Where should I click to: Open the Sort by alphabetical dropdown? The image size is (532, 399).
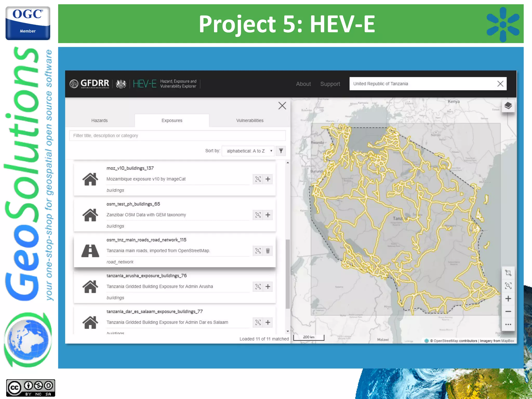point(248,151)
